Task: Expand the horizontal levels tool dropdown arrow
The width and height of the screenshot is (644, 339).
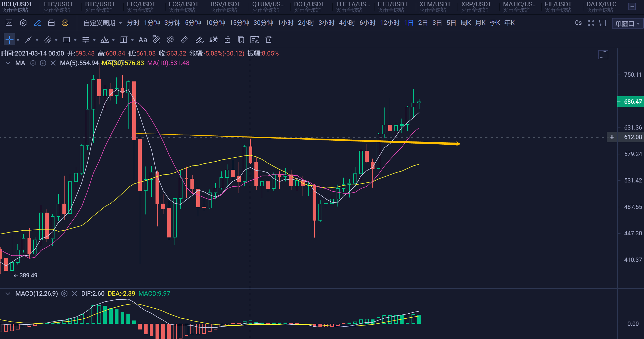Action: [x=94, y=40]
